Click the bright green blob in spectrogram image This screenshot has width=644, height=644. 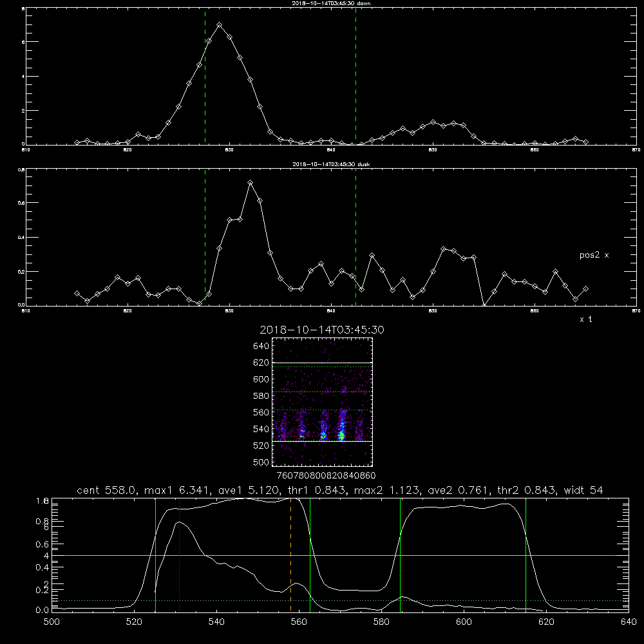(x=341, y=436)
